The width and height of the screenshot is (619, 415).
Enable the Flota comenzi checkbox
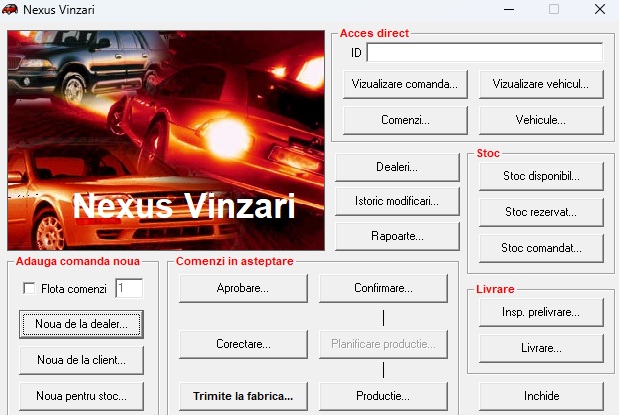click(x=29, y=289)
